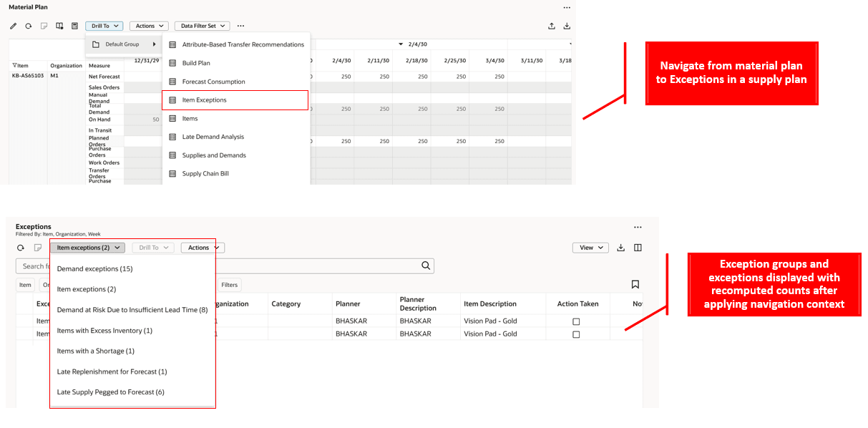
Task: Click the On Hand value 50 cell
Action: coord(156,120)
